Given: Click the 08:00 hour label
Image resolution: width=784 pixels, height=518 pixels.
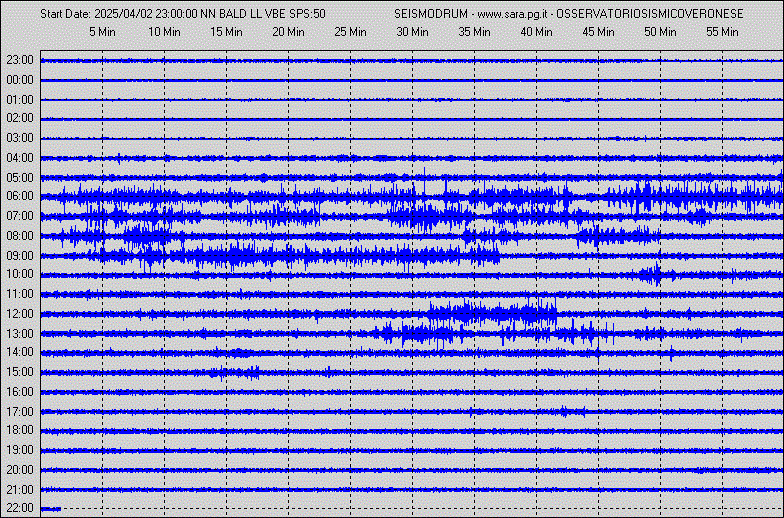Looking at the screenshot, I should coord(20,236).
